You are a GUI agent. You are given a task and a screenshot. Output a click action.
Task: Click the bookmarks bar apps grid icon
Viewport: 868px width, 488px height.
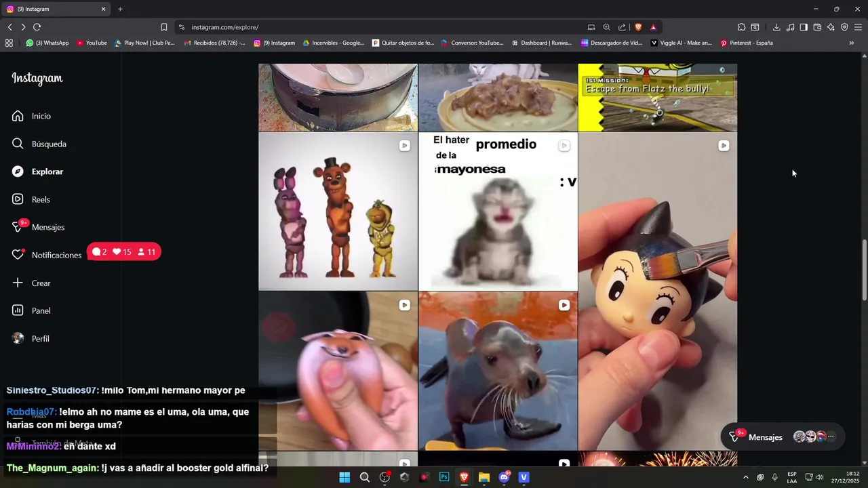(9, 43)
